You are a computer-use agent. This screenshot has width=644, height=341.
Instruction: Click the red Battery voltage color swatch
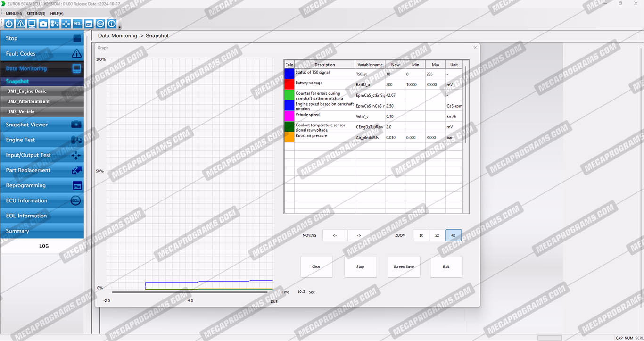point(289,84)
